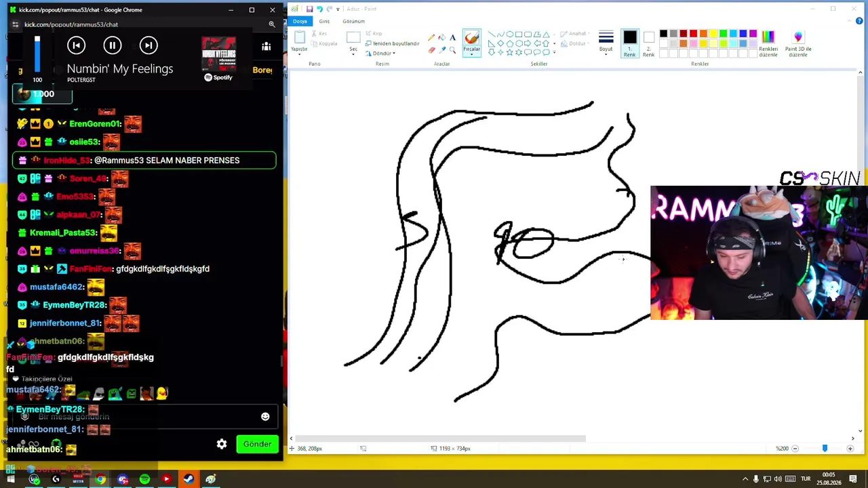Select 2. Renk (color 2) box
The width and height of the screenshot is (868, 488).
(x=648, y=43)
